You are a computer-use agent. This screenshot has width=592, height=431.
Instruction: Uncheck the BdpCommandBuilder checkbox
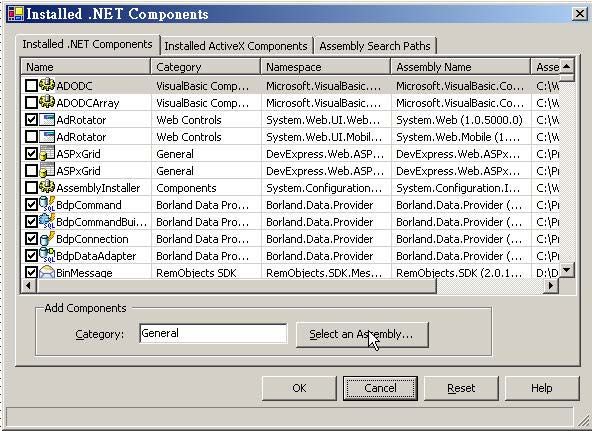[31, 222]
